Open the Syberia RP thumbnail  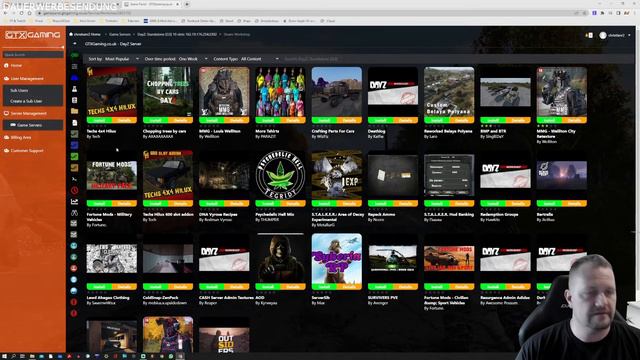pos(337,259)
